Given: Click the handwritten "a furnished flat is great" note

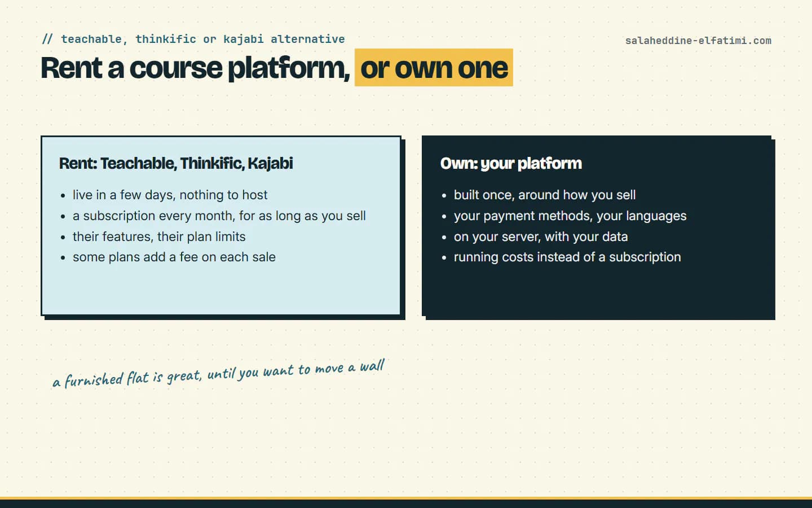Looking at the screenshot, I should pyautogui.click(x=219, y=373).
